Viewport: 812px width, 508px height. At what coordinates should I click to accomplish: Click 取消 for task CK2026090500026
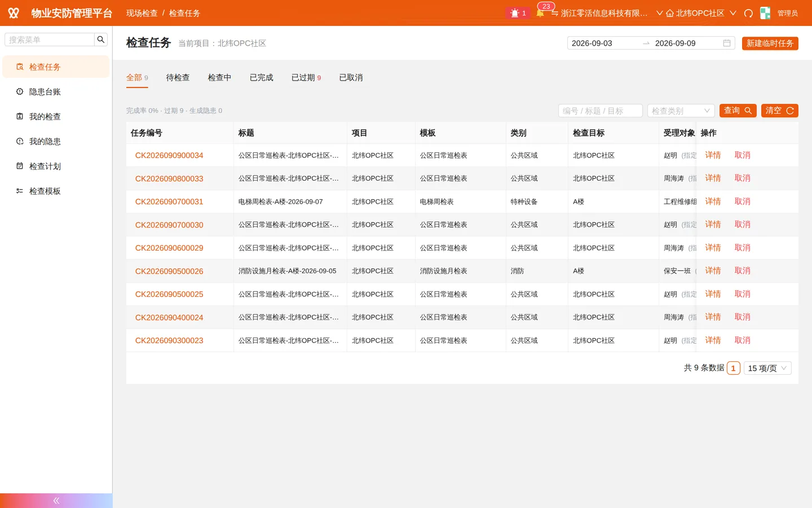742,271
